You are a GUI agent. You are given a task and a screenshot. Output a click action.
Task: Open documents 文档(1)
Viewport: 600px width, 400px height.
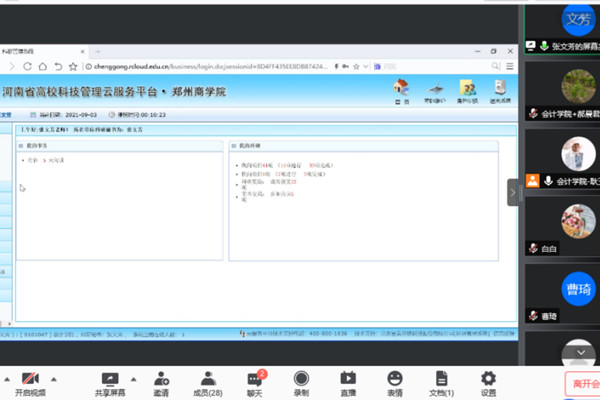[x=442, y=384]
